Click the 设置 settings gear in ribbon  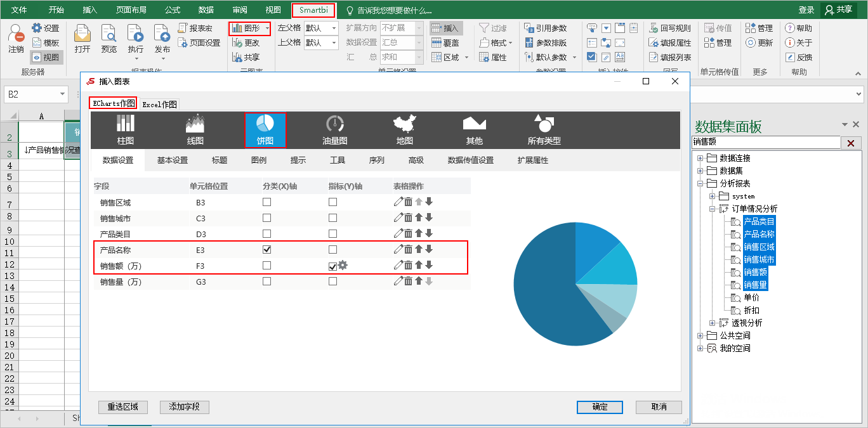pyautogui.click(x=45, y=28)
